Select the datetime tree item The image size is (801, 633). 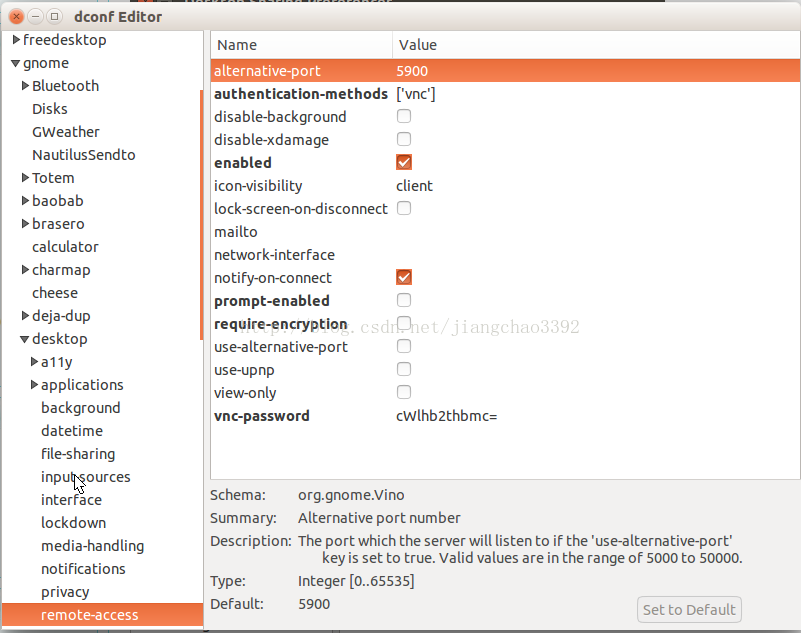click(x=72, y=431)
